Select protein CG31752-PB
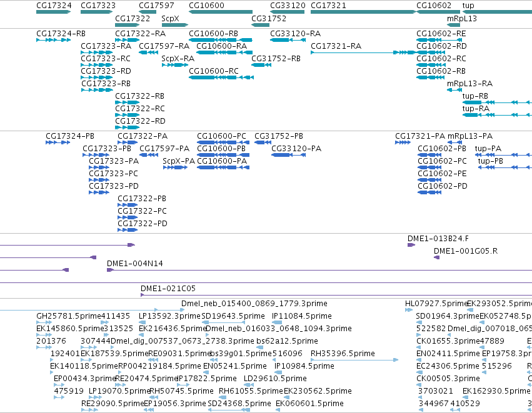 pos(279,136)
